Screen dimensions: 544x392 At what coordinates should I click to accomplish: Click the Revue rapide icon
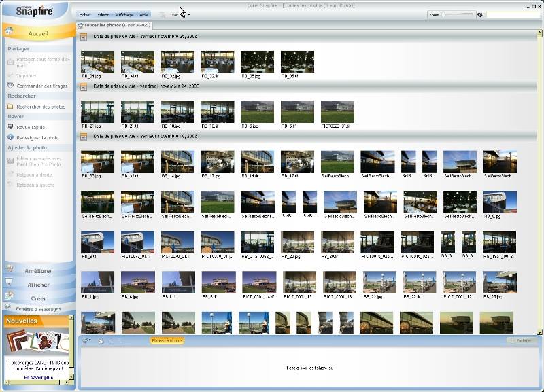(x=10, y=126)
